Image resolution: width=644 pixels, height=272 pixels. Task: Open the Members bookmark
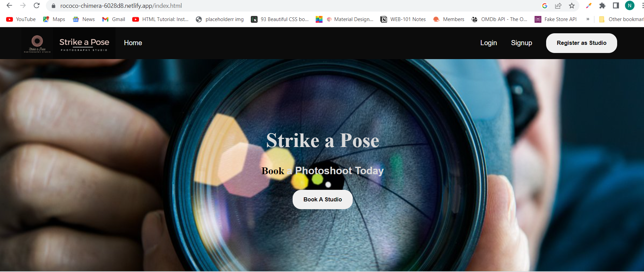449,19
